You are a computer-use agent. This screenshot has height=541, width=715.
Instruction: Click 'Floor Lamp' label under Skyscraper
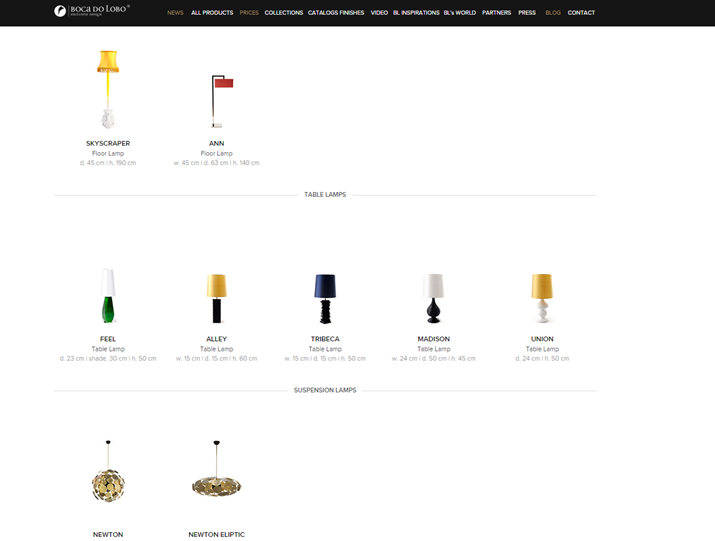(x=108, y=154)
